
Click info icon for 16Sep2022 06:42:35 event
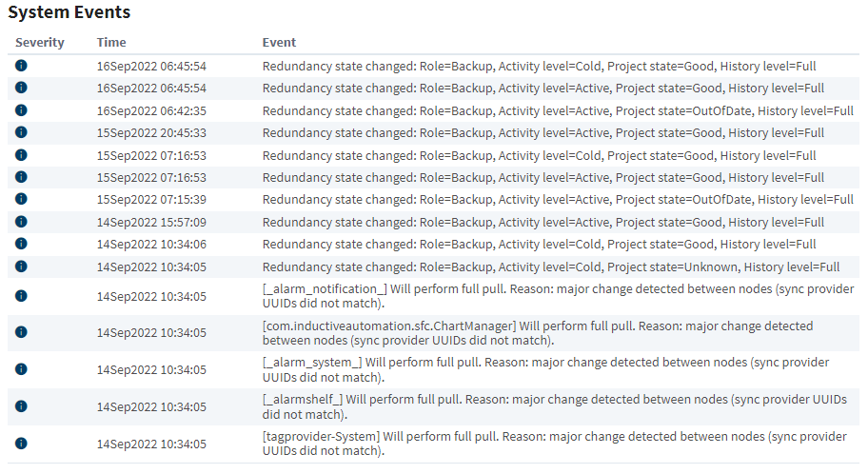pos(21,110)
